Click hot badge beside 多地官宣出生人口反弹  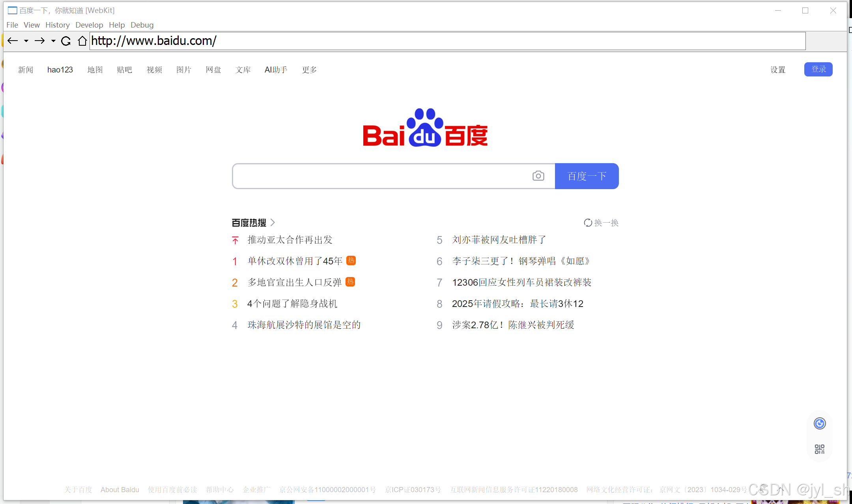pos(350,282)
